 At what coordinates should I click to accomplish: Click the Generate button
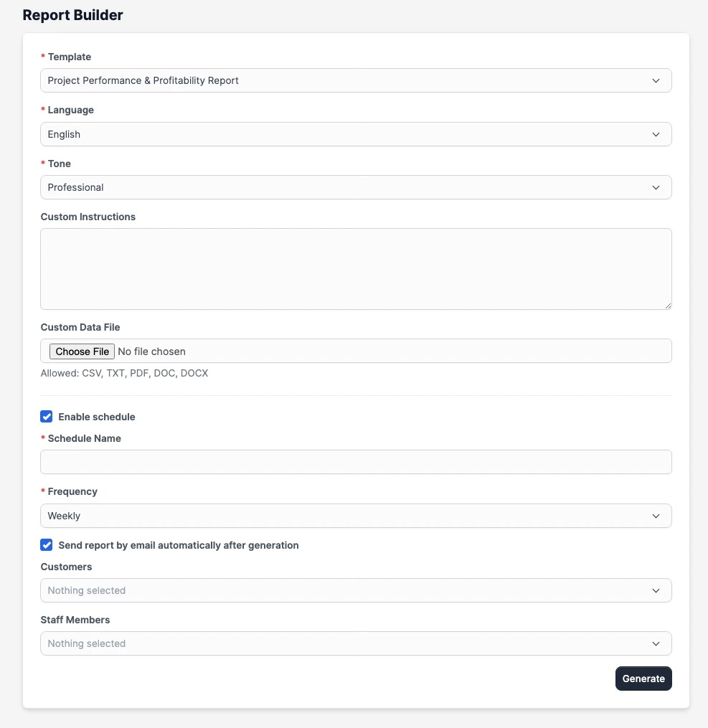(643, 678)
